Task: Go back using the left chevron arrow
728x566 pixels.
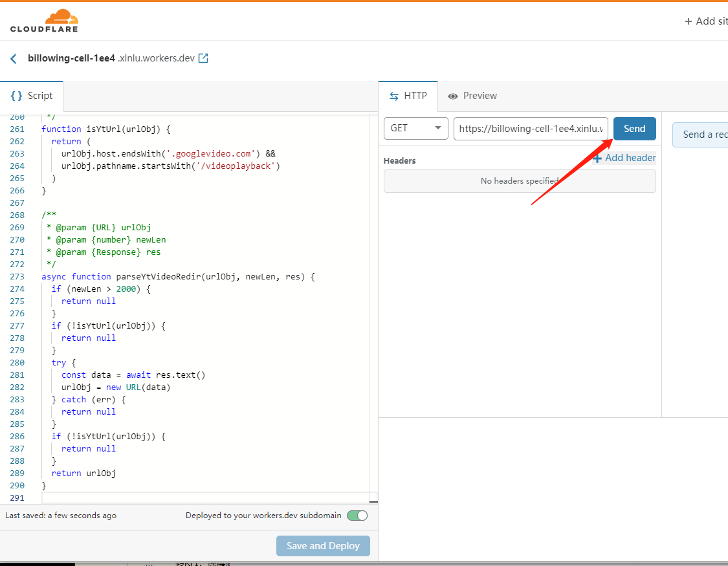Action: coord(14,58)
